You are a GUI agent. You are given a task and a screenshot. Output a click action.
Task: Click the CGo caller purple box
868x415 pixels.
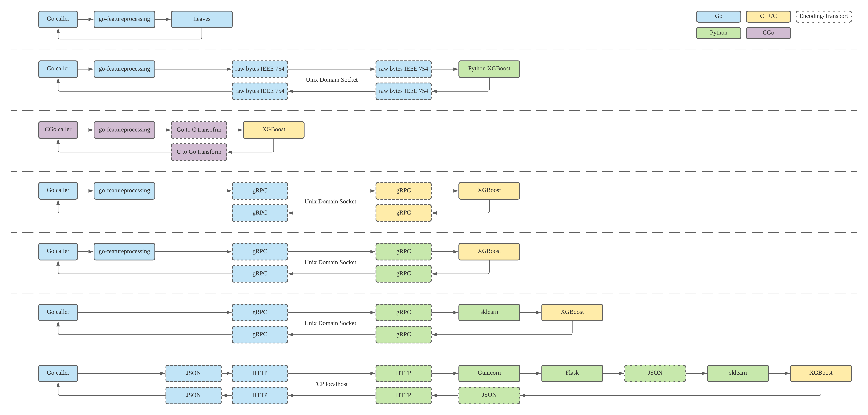point(58,130)
